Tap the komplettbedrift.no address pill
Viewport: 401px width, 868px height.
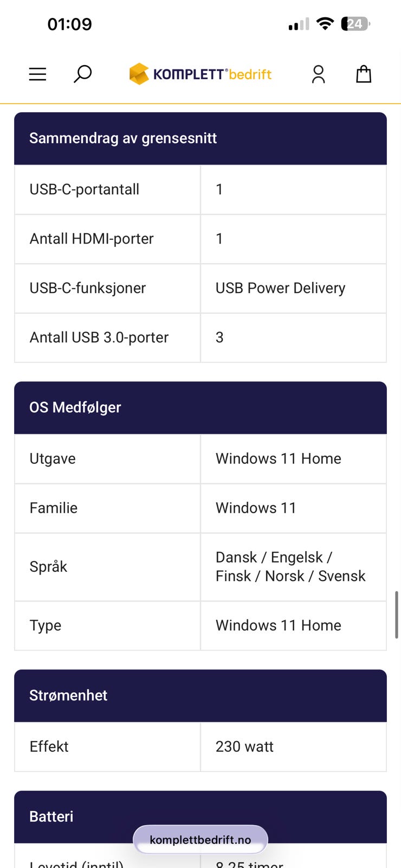click(200, 840)
